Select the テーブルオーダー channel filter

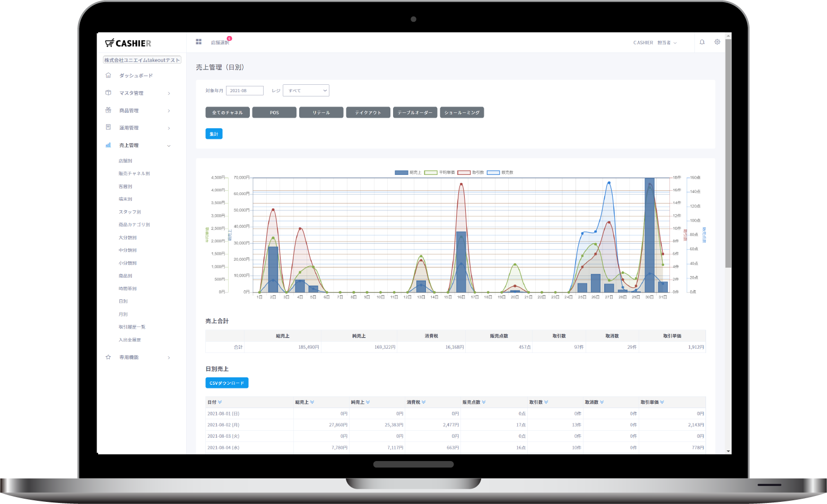pyautogui.click(x=415, y=112)
